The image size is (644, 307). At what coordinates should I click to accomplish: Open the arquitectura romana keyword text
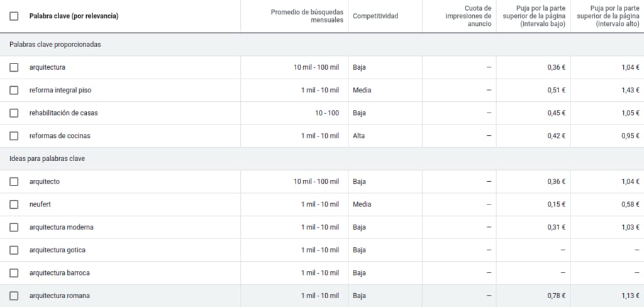(60, 296)
